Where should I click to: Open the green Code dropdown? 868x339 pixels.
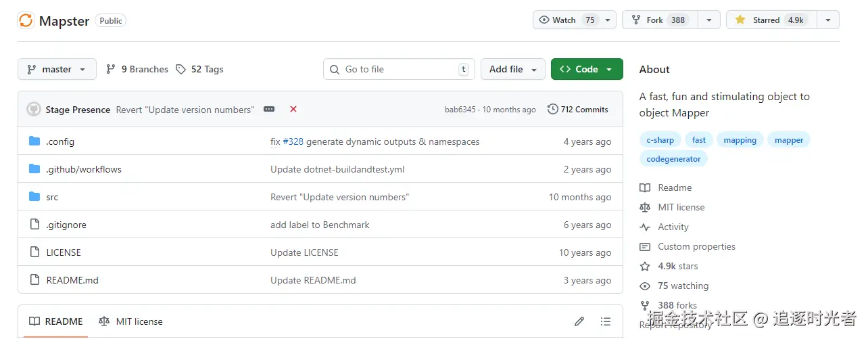coord(586,69)
